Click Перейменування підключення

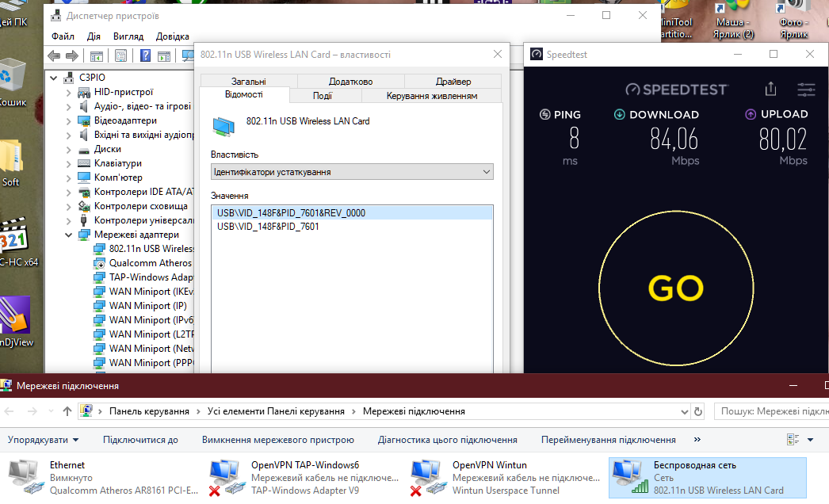(x=609, y=440)
